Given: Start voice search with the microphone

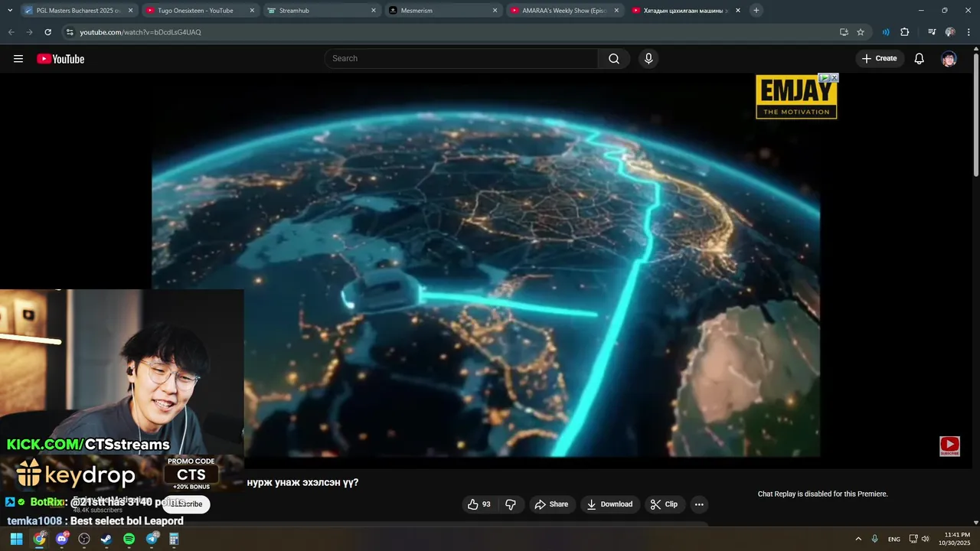Looking at the screenshot, I should [x=648, y=59].
